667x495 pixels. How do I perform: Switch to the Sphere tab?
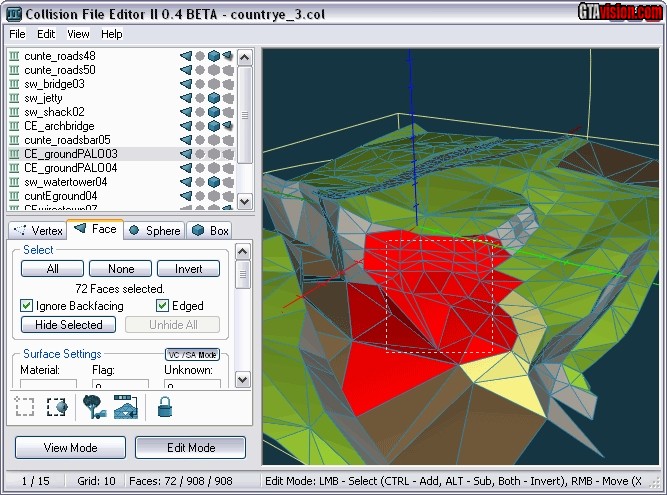[x=155, y=230]
